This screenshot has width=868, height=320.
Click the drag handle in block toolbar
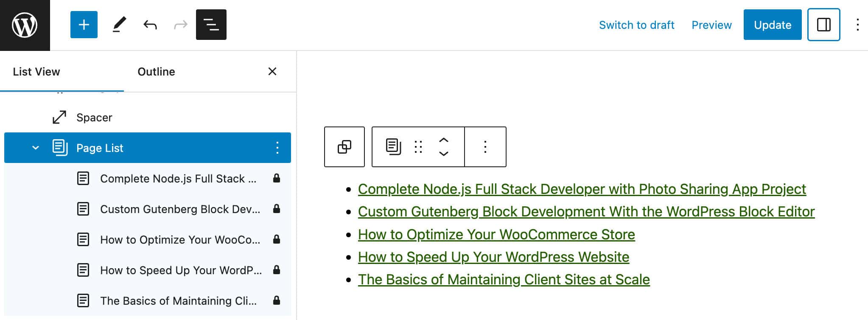418,147
